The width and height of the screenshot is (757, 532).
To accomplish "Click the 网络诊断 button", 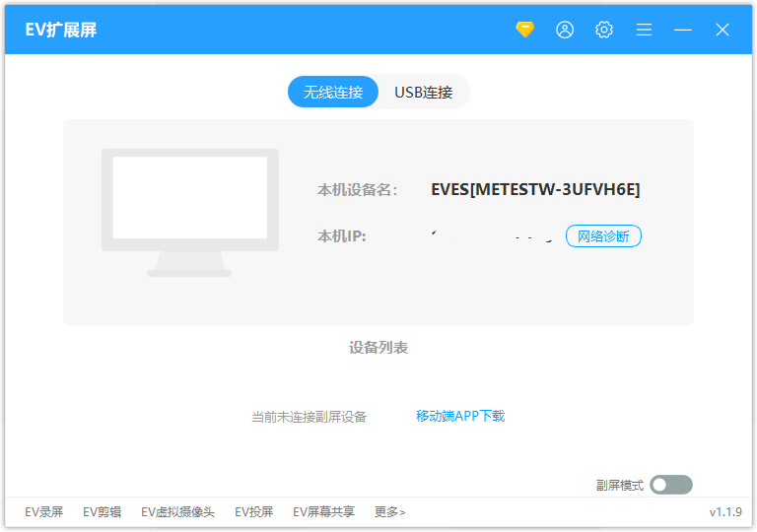I will [603, 236].
